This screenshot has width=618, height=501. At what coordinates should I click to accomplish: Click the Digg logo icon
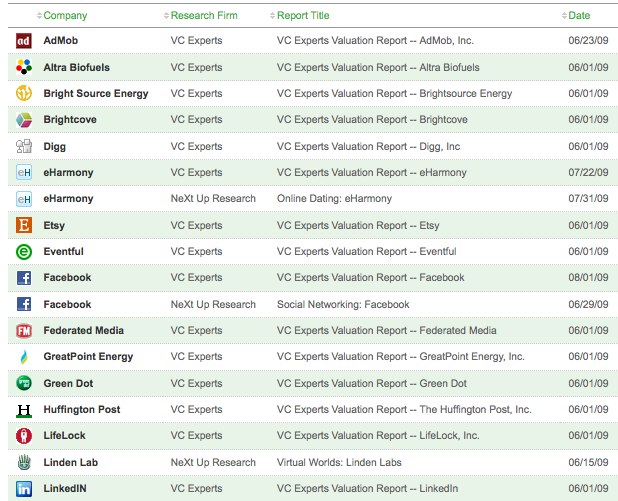24,146
